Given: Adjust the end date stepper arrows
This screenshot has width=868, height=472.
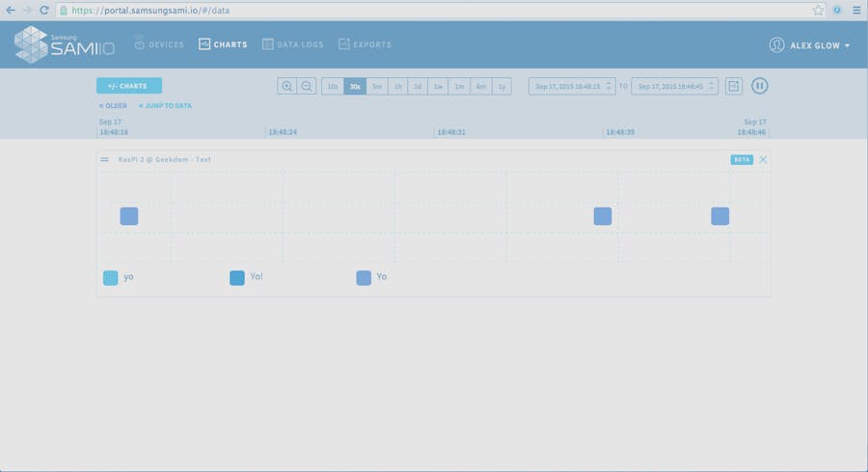Looking at the screenshot, I should [712, 86].
